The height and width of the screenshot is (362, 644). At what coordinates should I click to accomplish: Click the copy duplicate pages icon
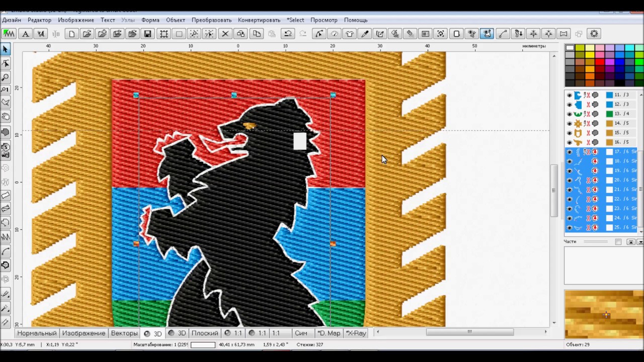(x=257, y=34)
